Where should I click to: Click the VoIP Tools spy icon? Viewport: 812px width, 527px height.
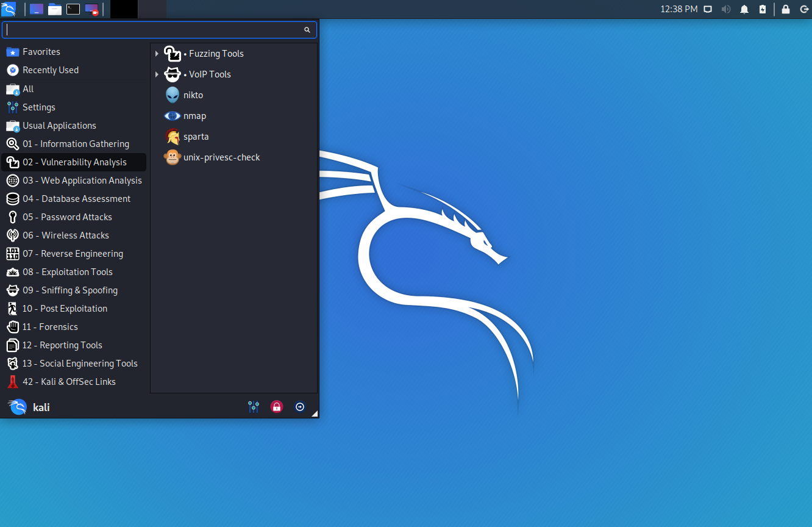(x=173, y=74)
